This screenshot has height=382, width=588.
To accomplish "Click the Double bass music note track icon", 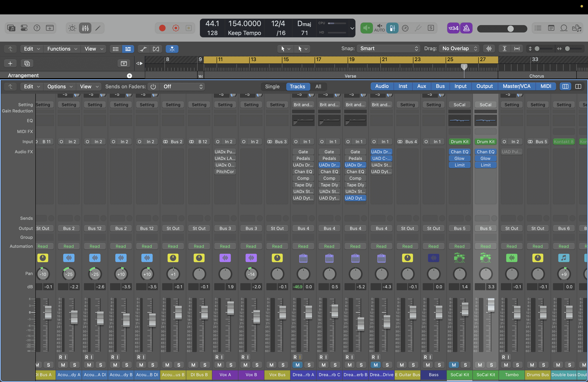I will [564, 258].
